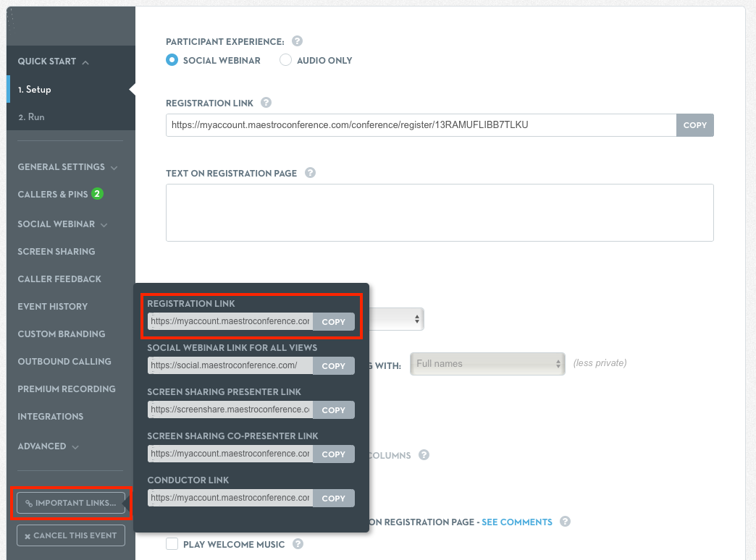Viewport: 756px width, 560px height.
Task: Collapse Quick Start section
Action: click(x=85, y=62)
